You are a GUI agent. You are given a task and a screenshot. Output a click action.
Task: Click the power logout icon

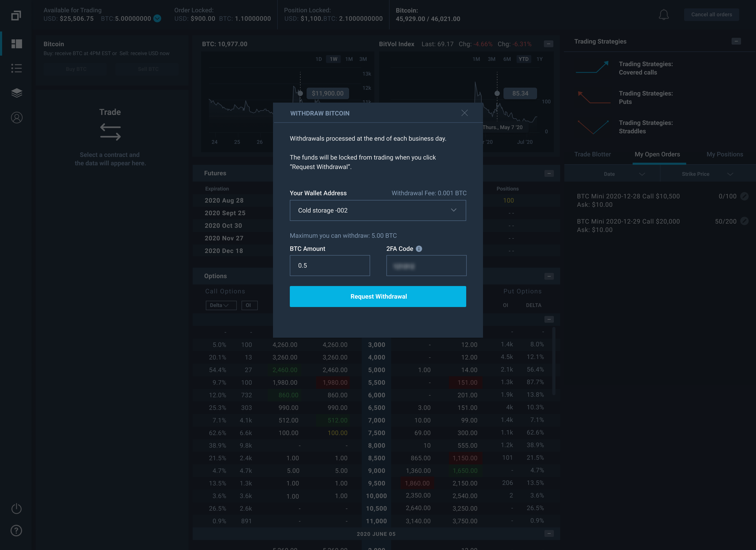click(17, 508)
